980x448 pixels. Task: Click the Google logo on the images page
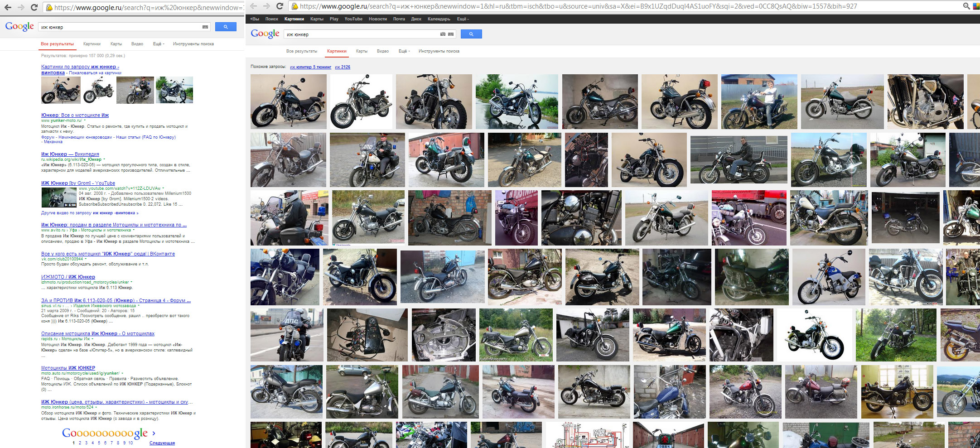(265, 34)
